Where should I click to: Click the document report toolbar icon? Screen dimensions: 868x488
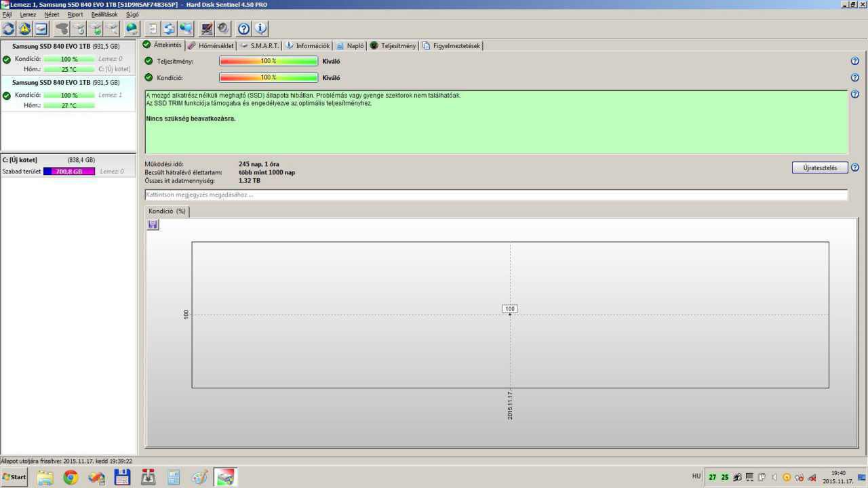coord(152,28)
